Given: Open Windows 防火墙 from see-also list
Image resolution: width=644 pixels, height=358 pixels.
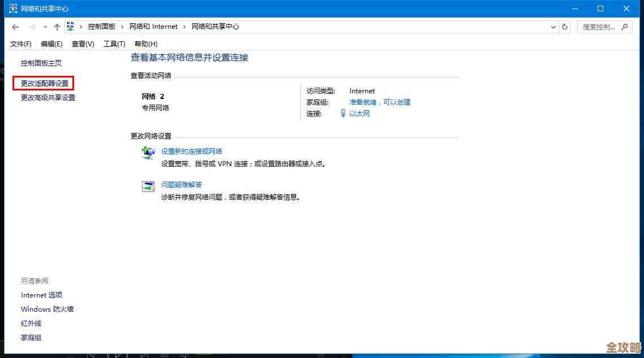Looking at the screenshot, I should tap(47, 309).
